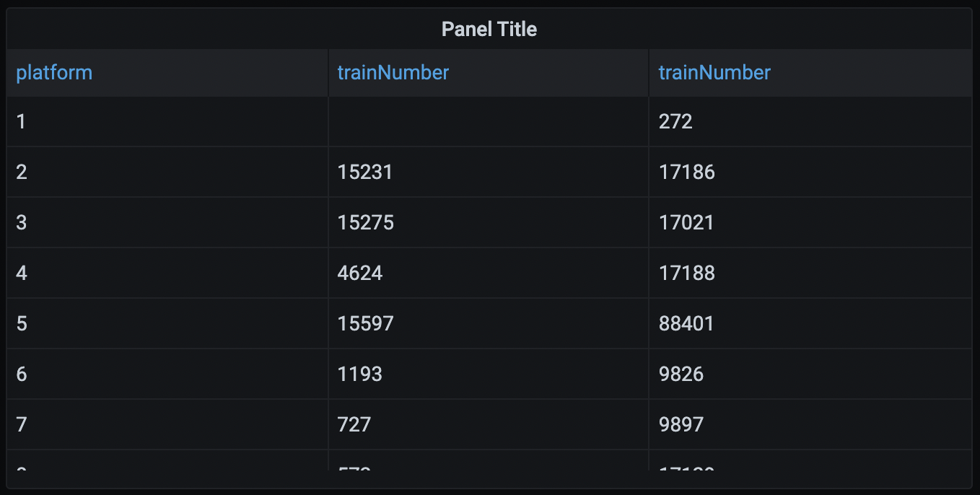Open the Panel Title menu
This screenshot has width=980, height=495.
[489, 29]
